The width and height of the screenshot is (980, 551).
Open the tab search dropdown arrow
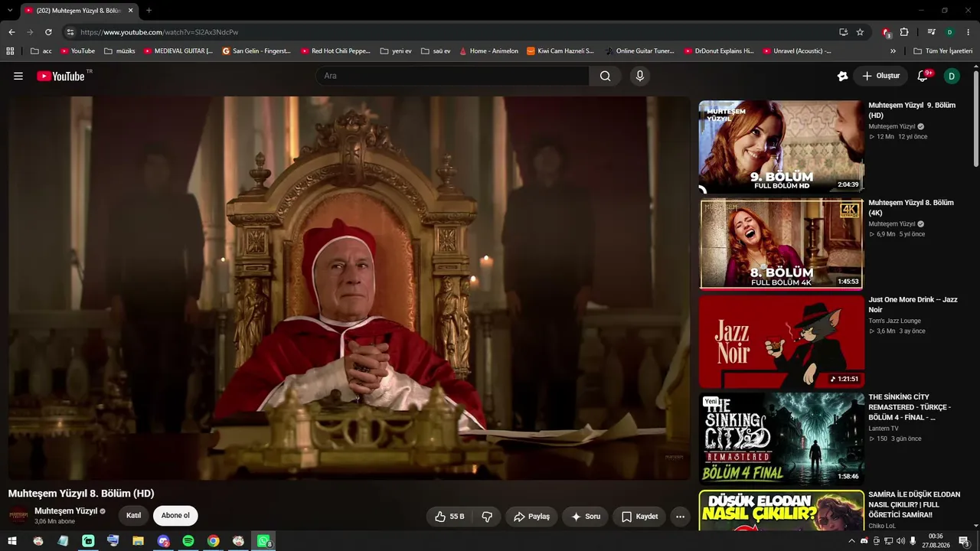[x=10, y=11]
